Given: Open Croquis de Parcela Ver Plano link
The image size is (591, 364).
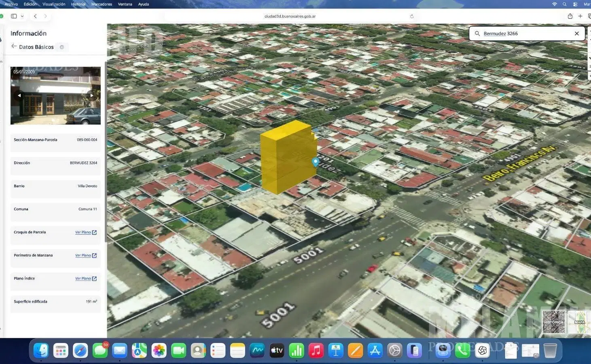Looking at the screenshot, I should [83, 232].
